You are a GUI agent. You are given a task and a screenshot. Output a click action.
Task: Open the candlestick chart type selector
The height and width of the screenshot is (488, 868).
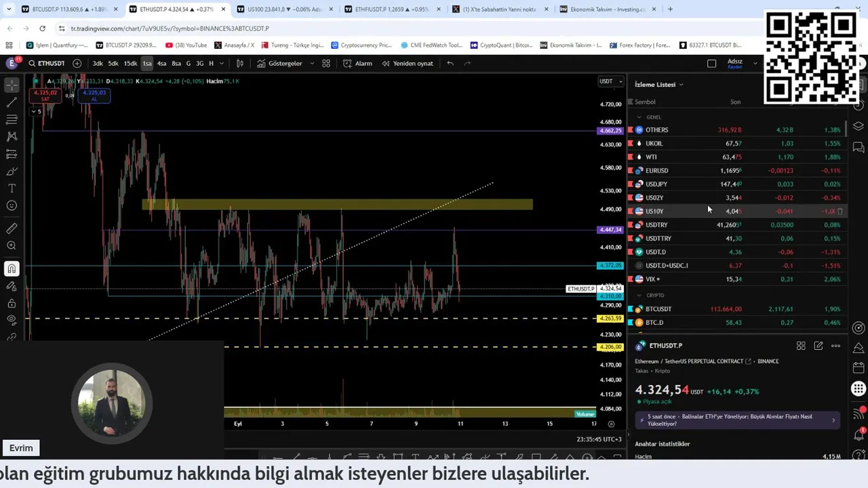[x=240, y=63]
